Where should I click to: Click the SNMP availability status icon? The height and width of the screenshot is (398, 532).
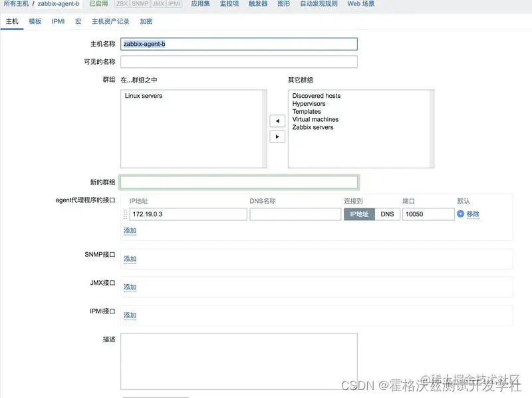click(x=139, y=4)
